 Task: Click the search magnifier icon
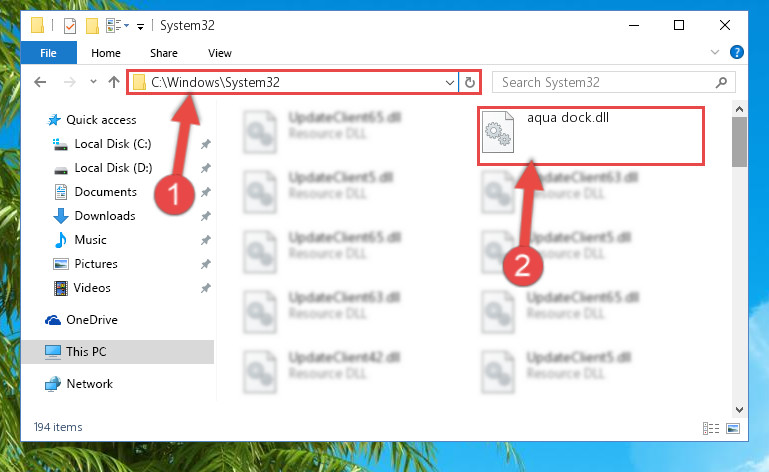[721, 82]
